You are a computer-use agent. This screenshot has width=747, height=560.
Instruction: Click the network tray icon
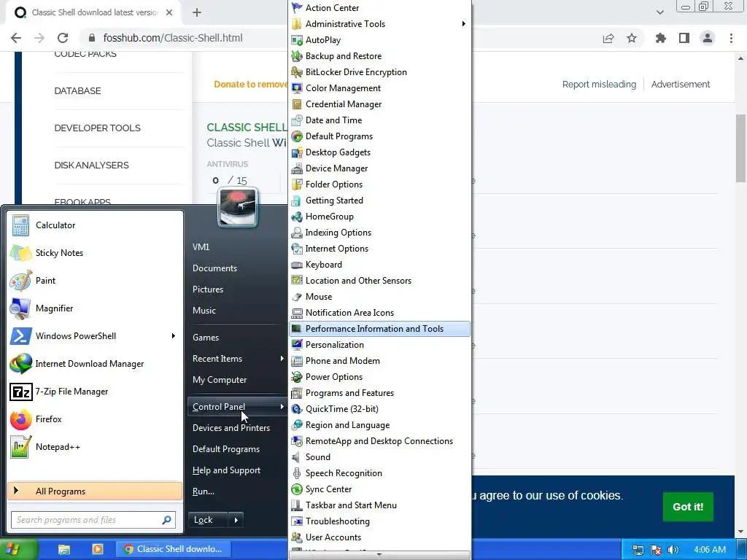[x=638, y=550]
